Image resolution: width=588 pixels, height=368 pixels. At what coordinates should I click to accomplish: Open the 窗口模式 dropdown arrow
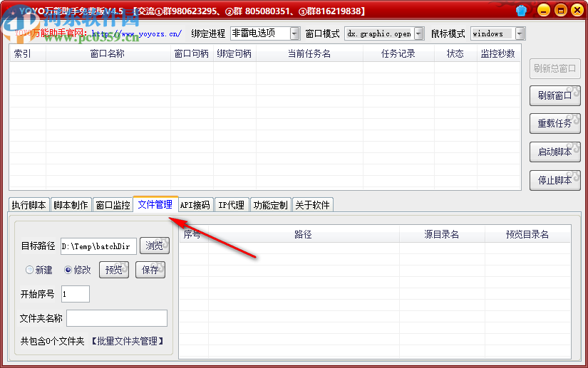(x=419, y=33)
